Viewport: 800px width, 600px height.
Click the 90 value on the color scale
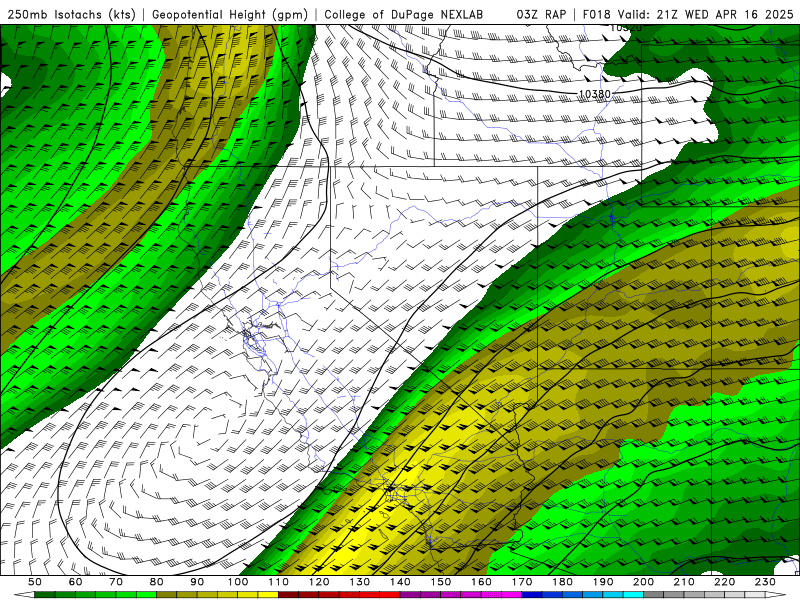click(x=197, y=582)
